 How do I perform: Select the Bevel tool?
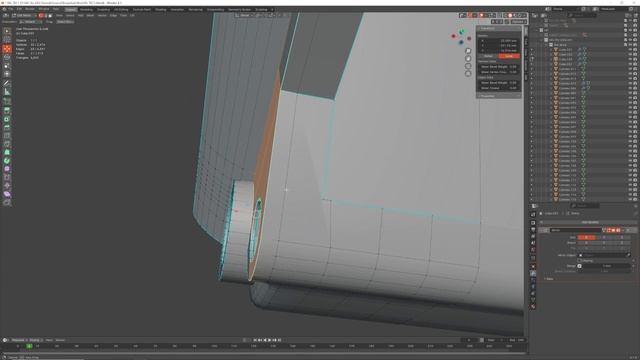7,127
